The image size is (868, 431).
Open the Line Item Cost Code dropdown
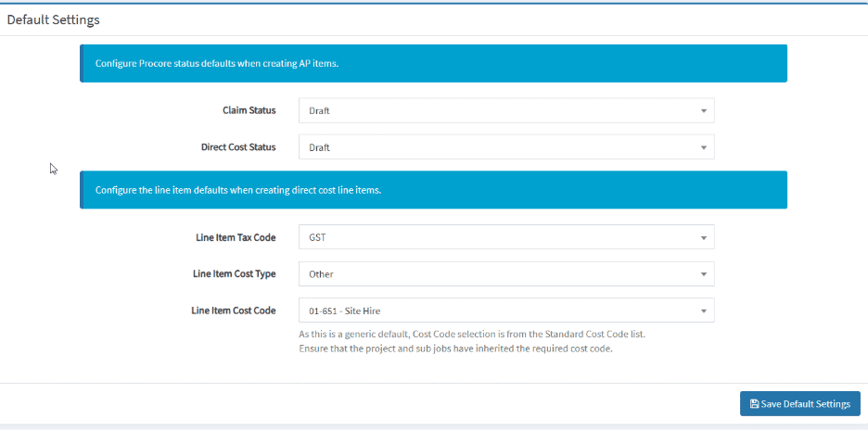point(505,311)
